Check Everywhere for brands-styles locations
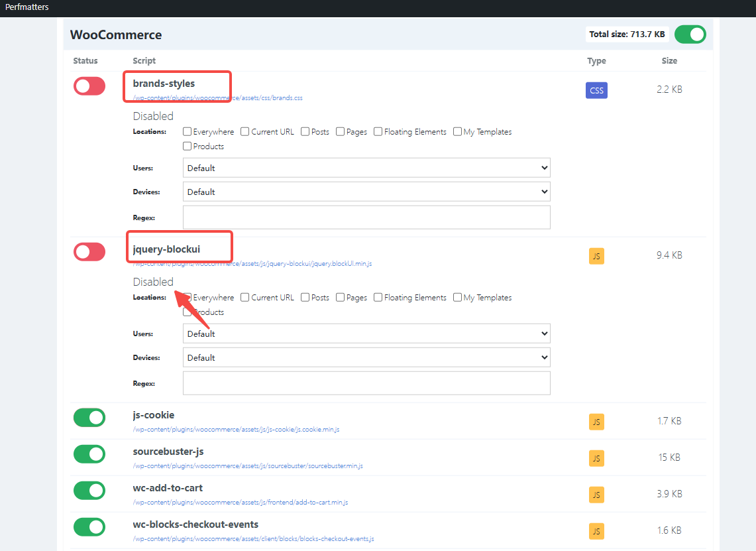This screenshot has height=551, width=756. tap(186, 131)
